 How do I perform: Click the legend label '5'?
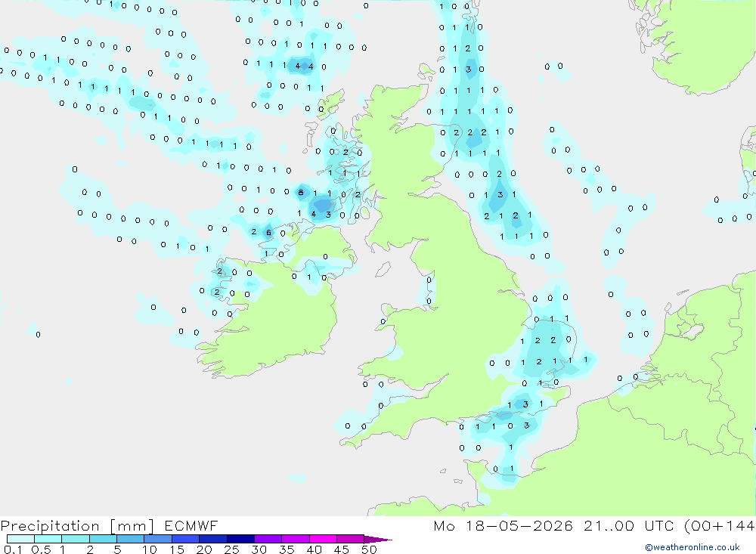[x=117, y=549]
